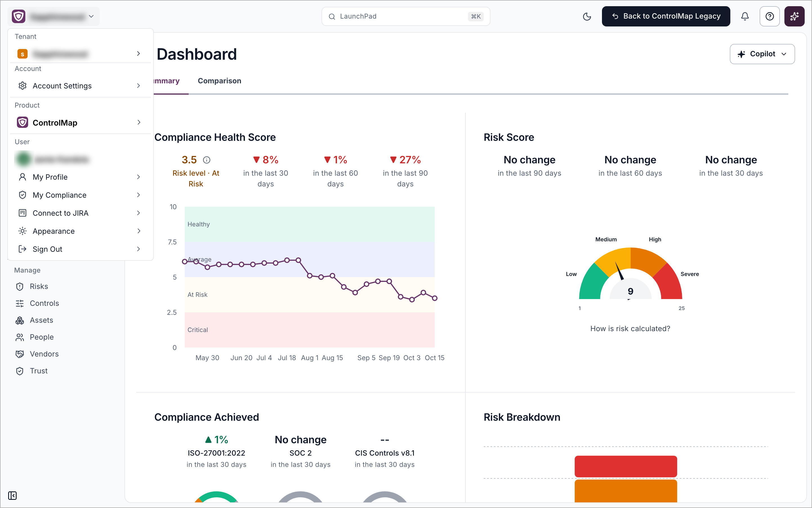
Task: Click the risk gauge value 9
Action: [630, 291]
